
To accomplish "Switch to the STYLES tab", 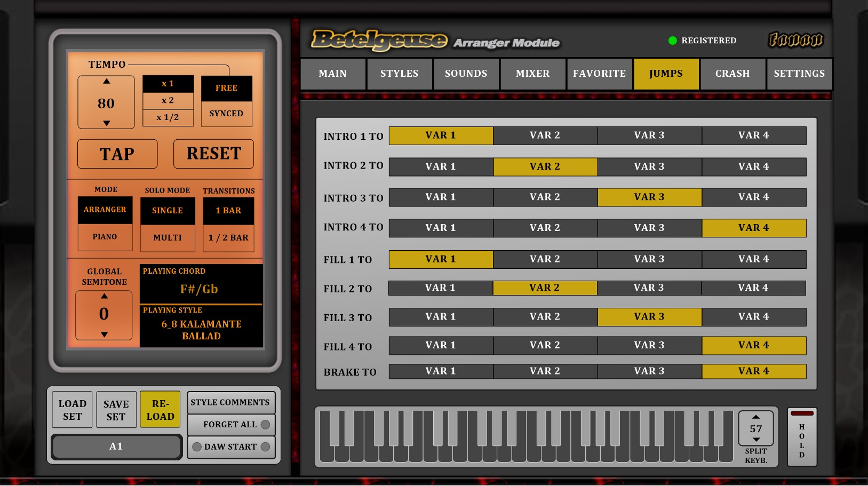I will pyautogui.click(x=399, y=74).
